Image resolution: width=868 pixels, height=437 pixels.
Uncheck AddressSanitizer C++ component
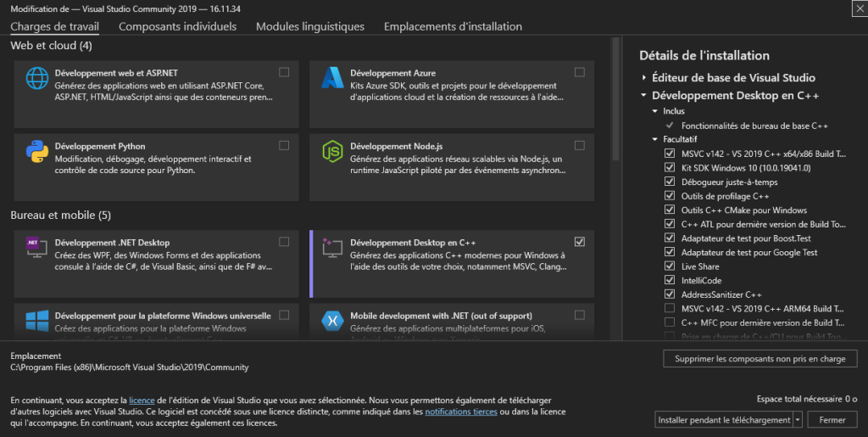(x=670, y=294)
